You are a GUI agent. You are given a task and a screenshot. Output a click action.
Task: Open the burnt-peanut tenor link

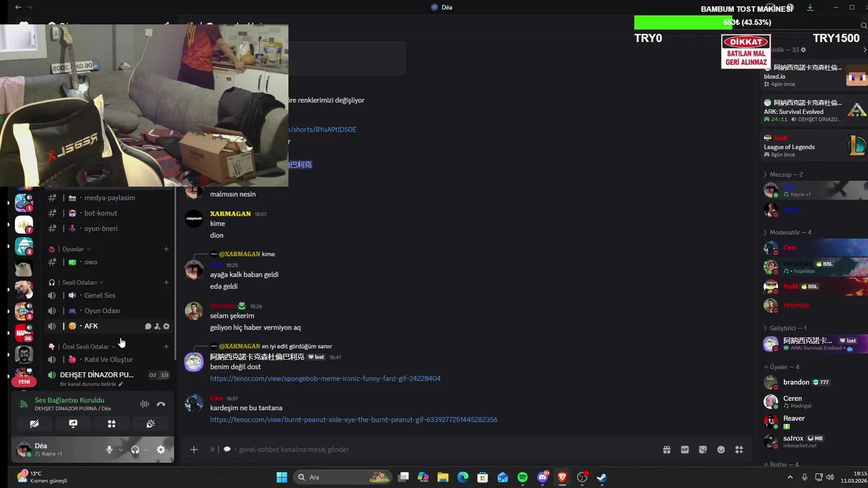(353, 420)
